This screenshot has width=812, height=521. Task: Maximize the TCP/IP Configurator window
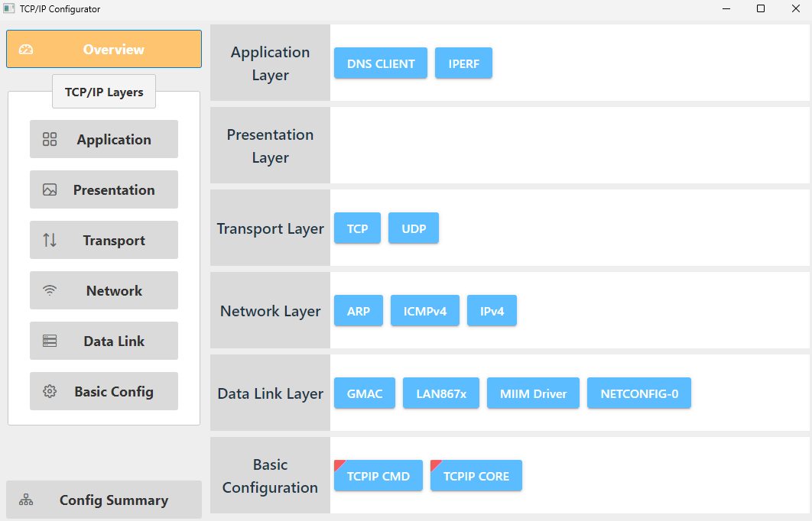pos(761,9)
